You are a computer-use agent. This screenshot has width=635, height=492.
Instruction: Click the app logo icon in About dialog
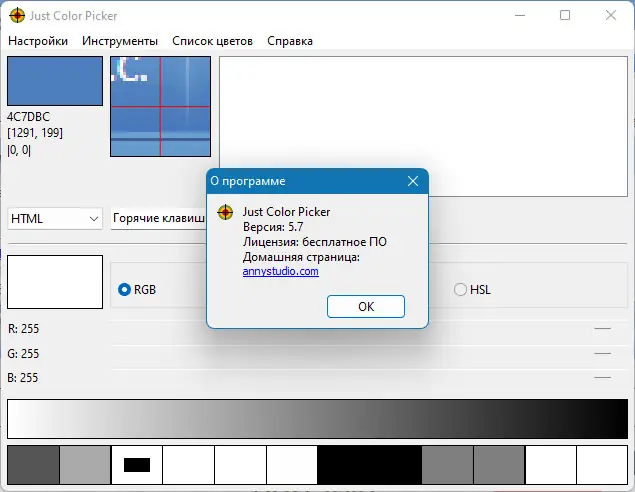click(x=225, y=212)
